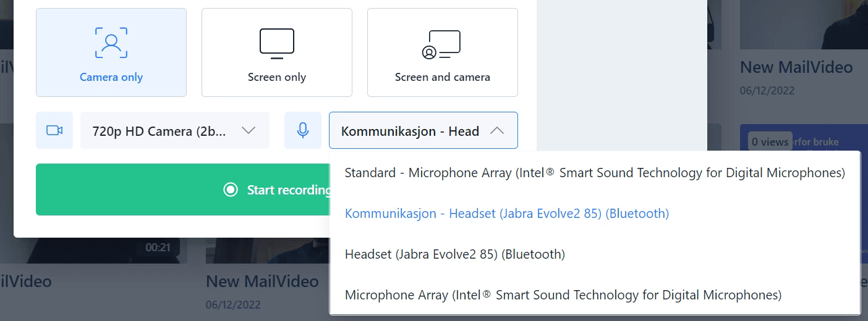Click the video camera toggle icon
The width and height of the screenshot is (868, 321).
pos(54,130)
